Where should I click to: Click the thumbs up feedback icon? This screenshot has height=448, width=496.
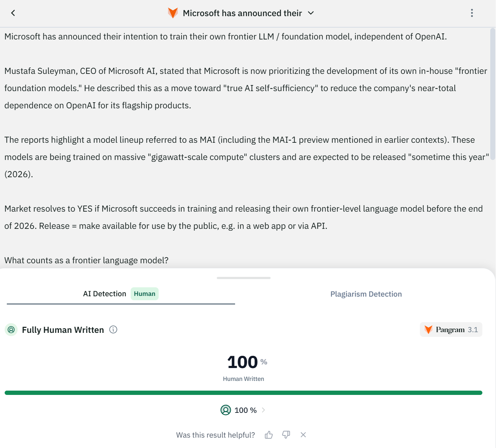tap(269, 435)
